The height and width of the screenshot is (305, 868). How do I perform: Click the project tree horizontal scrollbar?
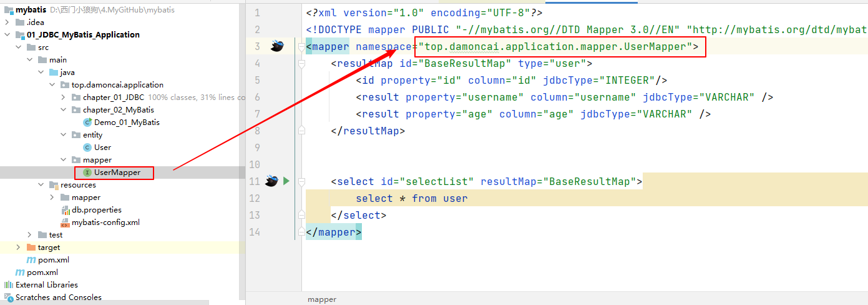coord(105,303)
